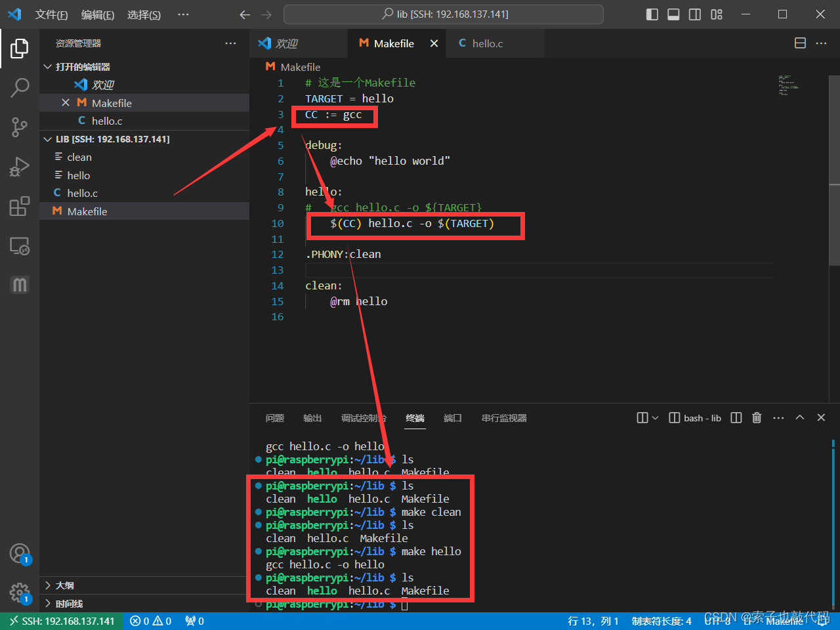Open the customize layout icon
The height and width of the screenshot is (630, 840).
point(717,14)
